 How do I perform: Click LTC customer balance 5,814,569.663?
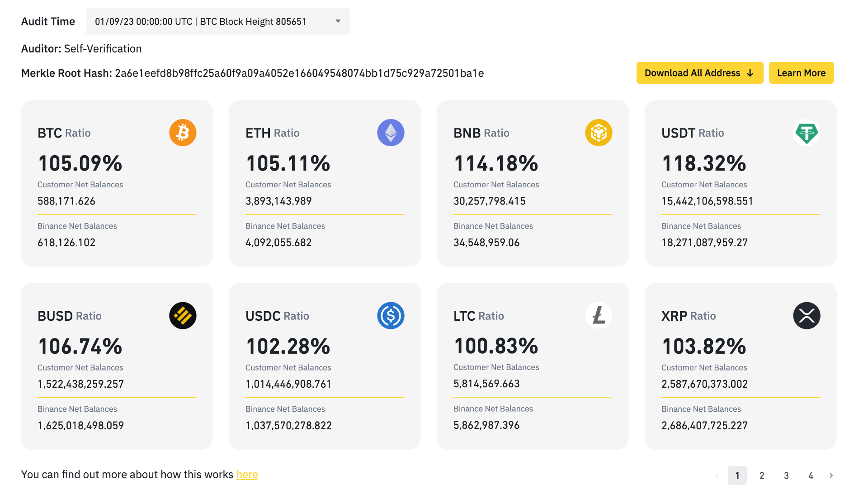tap(486, 384)
